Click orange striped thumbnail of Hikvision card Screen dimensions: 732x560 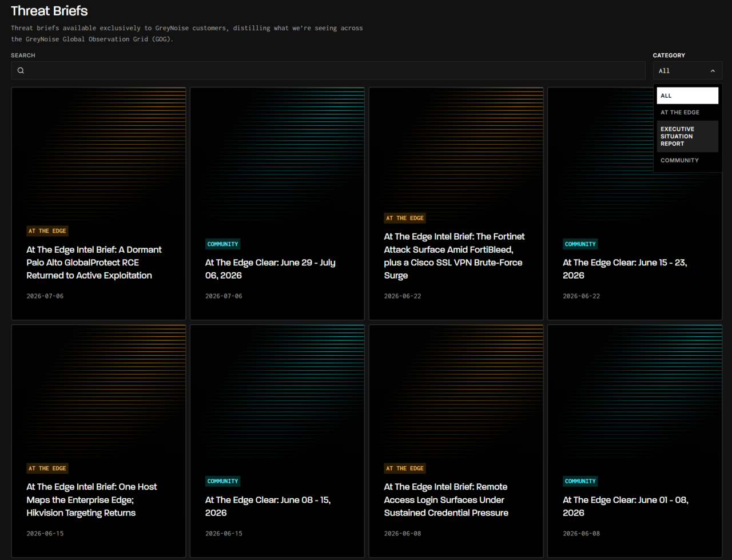point(98,392)
